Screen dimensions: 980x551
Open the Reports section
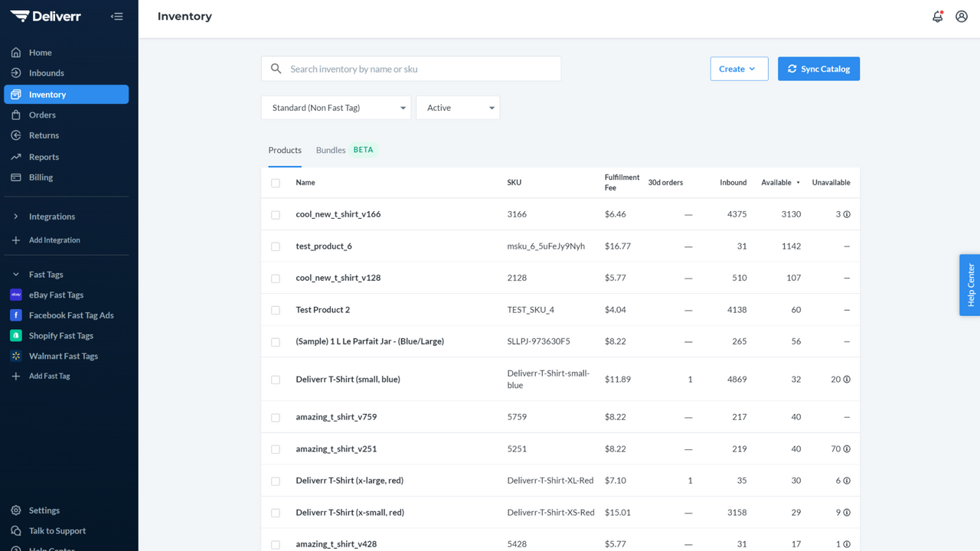(x=45, y=157)
